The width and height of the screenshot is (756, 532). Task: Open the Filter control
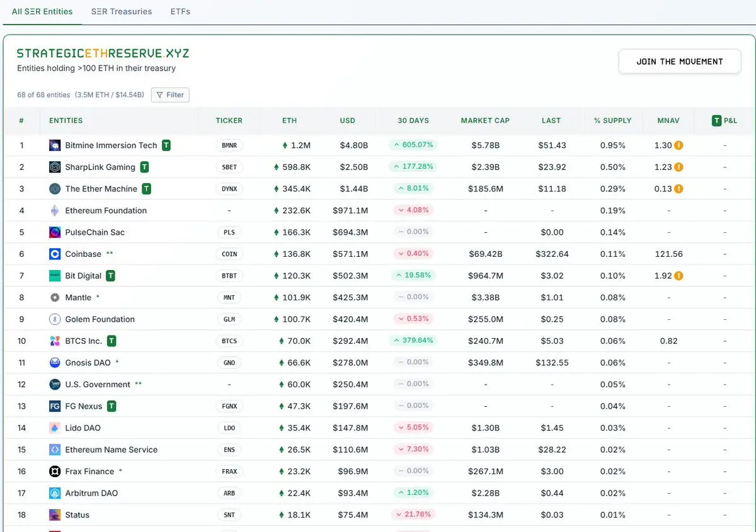pos(170,95)
